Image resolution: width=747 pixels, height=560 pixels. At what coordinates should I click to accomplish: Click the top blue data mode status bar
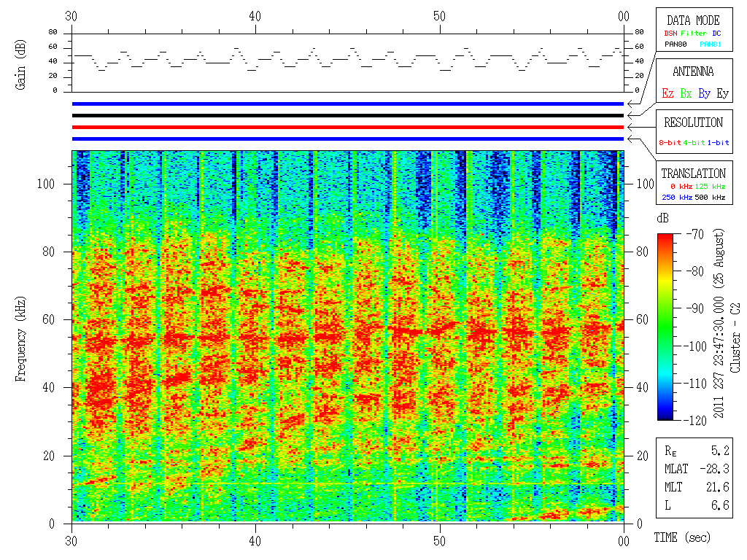(x=347, y=104)
